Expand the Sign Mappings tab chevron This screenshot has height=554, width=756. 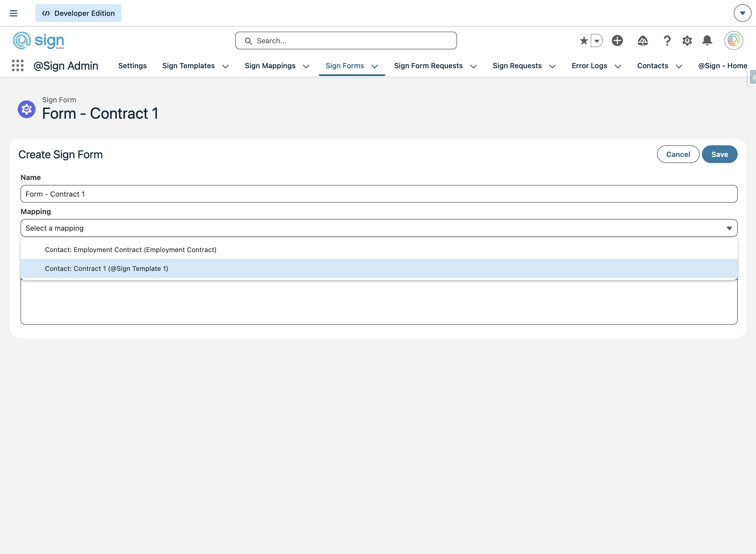pos(306,66)
